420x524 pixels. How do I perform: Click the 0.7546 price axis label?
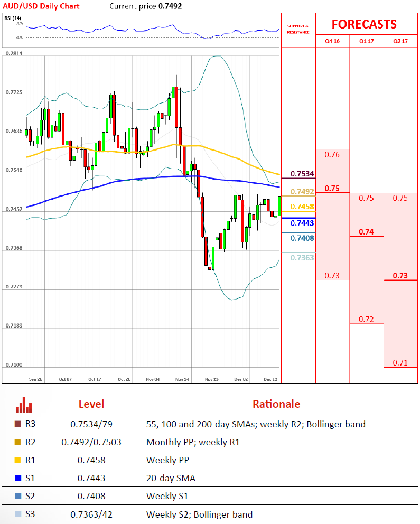(14, 170)
